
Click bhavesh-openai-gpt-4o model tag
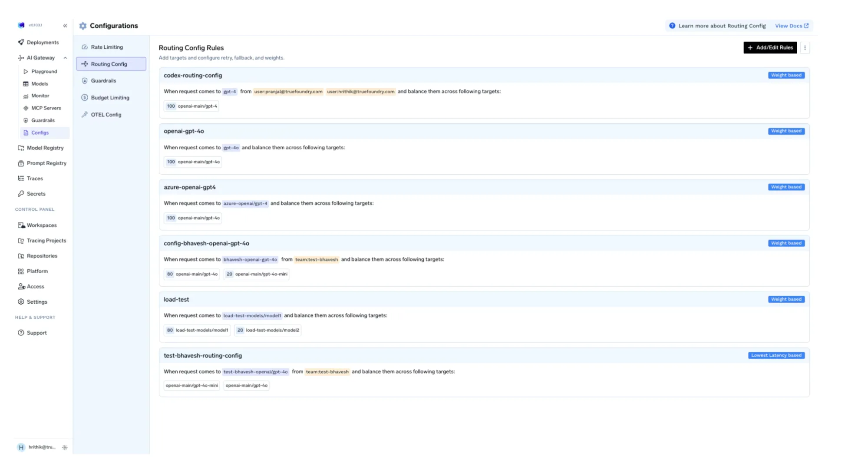click(x=250, y=259)
